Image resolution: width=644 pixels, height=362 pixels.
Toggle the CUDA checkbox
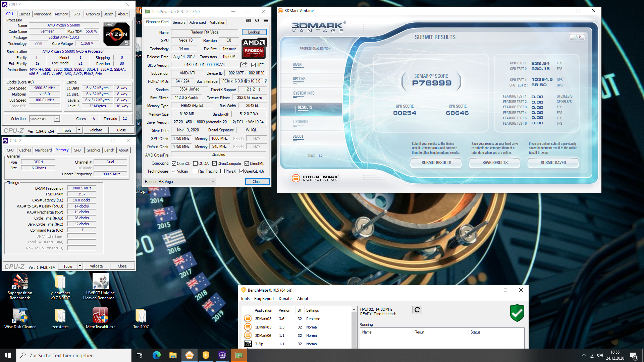195,164
